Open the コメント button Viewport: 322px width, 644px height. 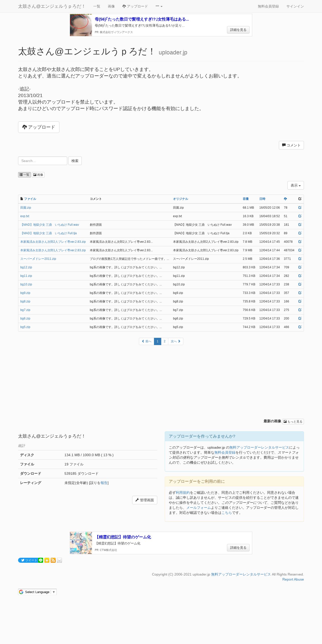291,145
